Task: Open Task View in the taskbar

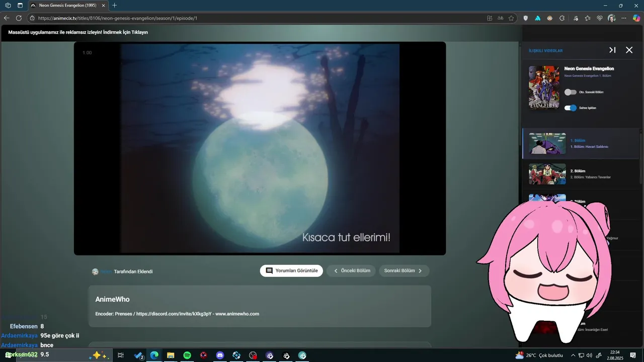Action: click(x=121, y=355)
